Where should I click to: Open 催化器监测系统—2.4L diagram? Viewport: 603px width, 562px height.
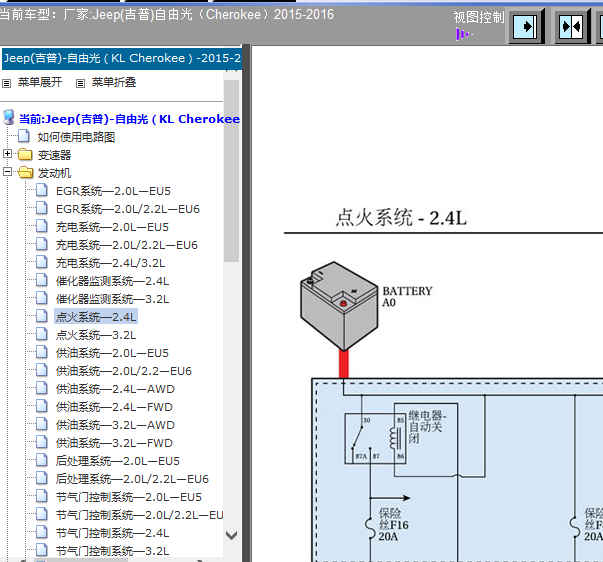tap(112, 281)
